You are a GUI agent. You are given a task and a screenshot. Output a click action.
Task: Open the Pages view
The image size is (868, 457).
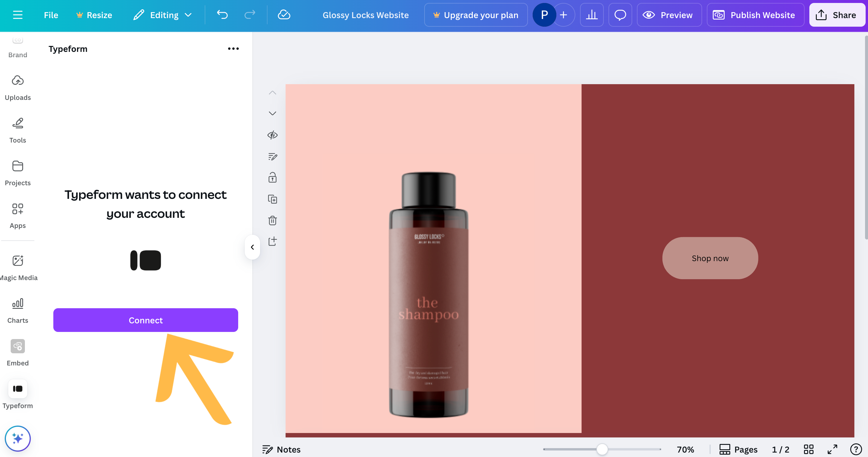738,449
